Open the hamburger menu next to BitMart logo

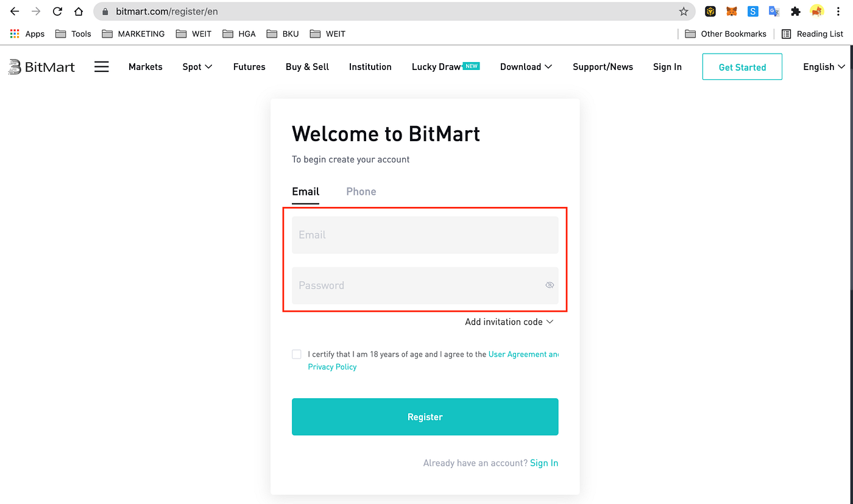pyautogui.click(x=102, y=66)
